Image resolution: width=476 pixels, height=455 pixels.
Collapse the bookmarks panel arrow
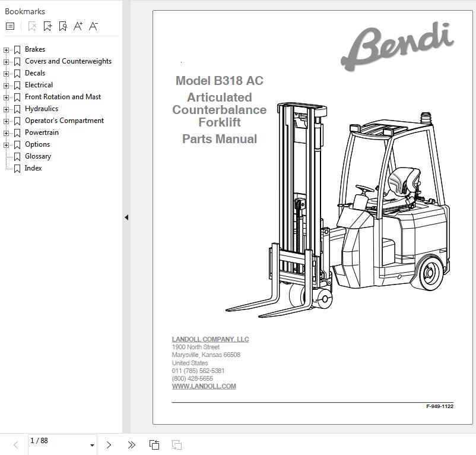tap(126, 217)
